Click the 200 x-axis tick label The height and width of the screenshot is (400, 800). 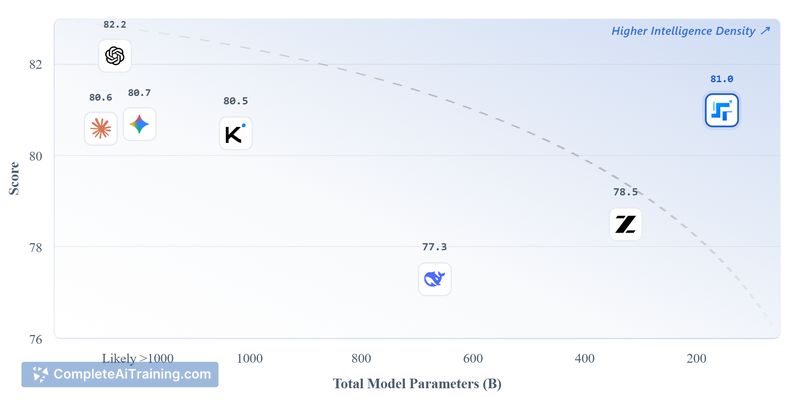click(696, 358)
